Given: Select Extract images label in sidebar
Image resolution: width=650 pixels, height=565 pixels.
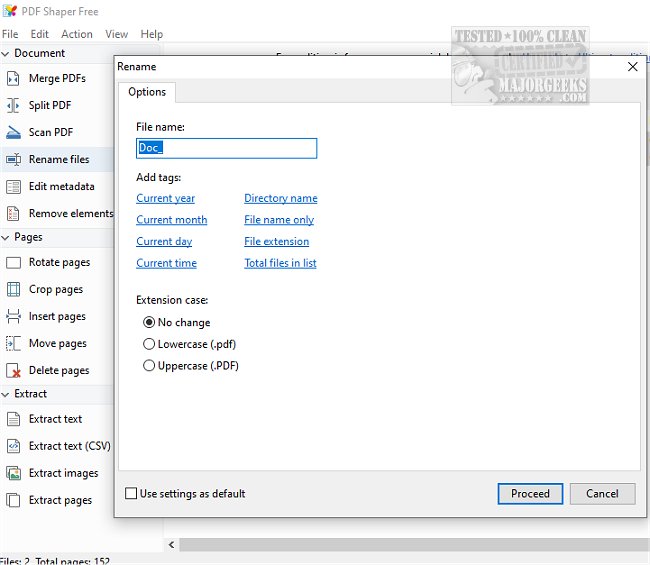Looking at the screenshot, I should click(x=63, y=473).
